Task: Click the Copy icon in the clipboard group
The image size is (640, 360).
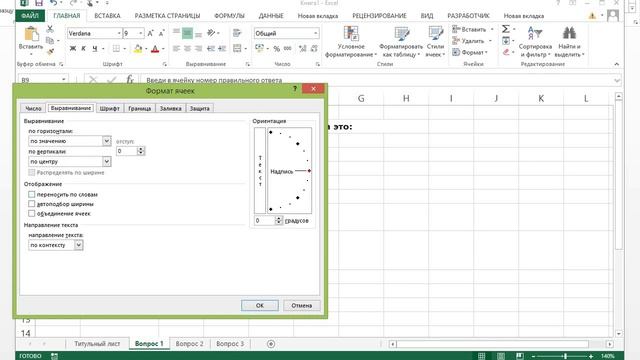Action: tap(50, 40)
